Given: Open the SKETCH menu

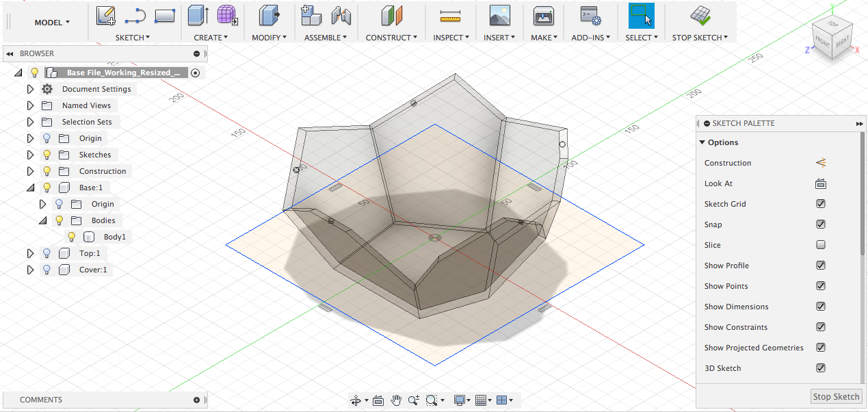Looking at the screenshot, I should click(133, 38).
